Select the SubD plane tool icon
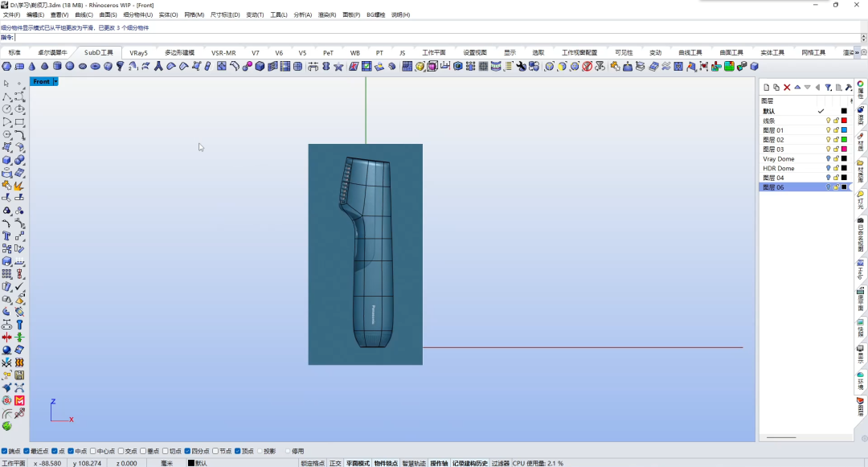This screenshot has width=868, height=467. pyautogui.click(x=19, y=67)
